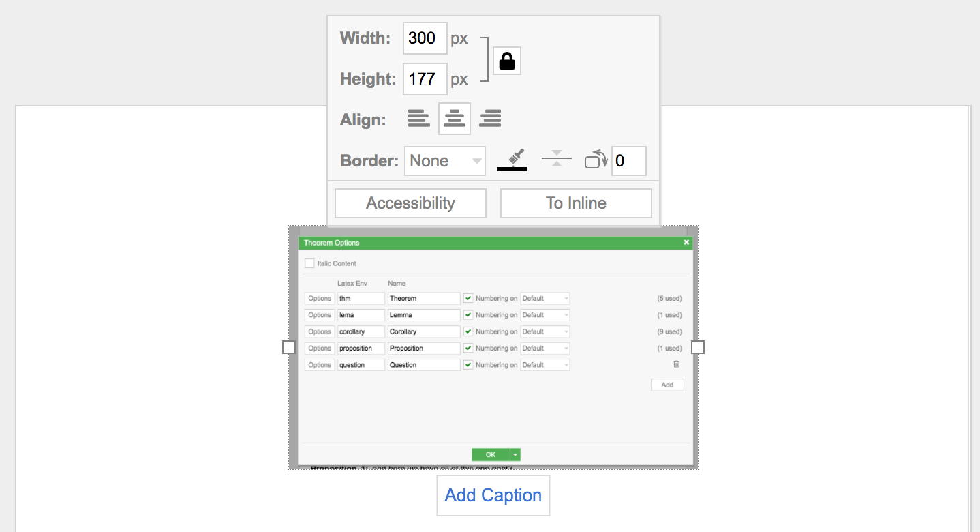The width and height of the screenshot is (980, 532).
Task: Convert image using To Inline button
Action: click(x=576, y=203)
